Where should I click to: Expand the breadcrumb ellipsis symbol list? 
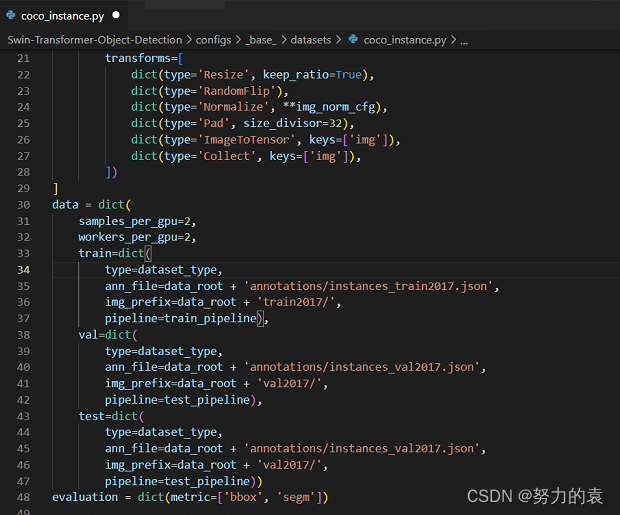click(x=464, y=40)
